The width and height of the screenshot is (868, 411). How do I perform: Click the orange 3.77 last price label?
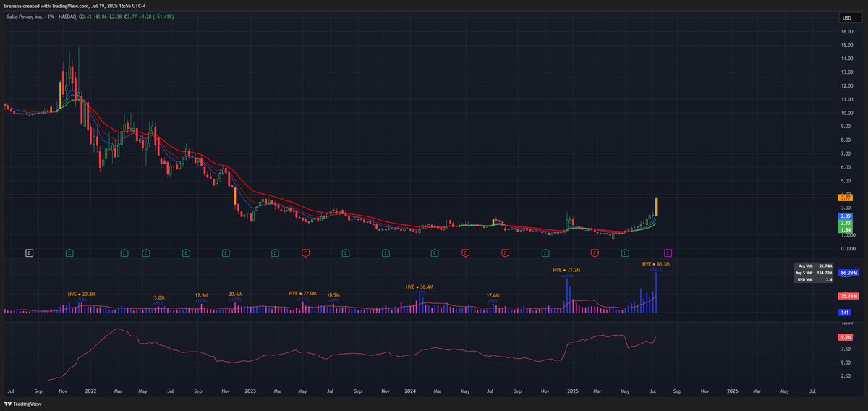coord(846,198)
